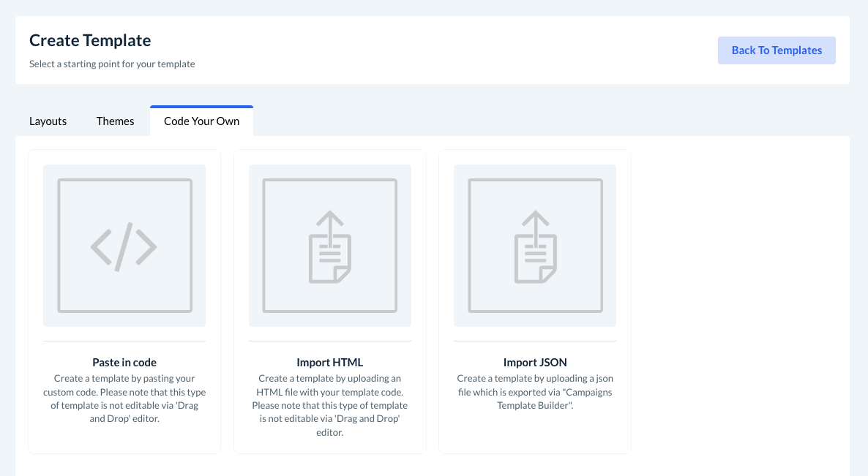Select the Code Your Own tab
Viewport: 868px width, 476px height.
[x=201, y=121]
